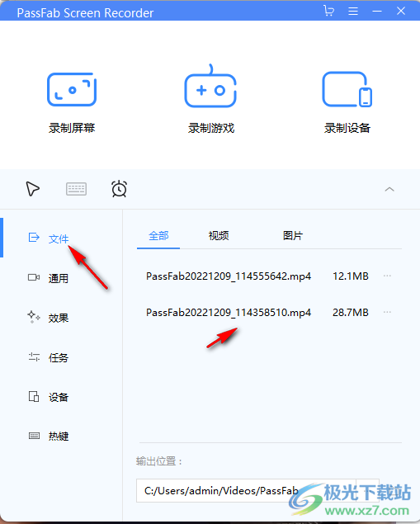Image resolution: width=420 pixels, height=524 pixels.
Task: Click the sliders icon beside 任务
Action: pyautogui.click(x=34, y=357)
